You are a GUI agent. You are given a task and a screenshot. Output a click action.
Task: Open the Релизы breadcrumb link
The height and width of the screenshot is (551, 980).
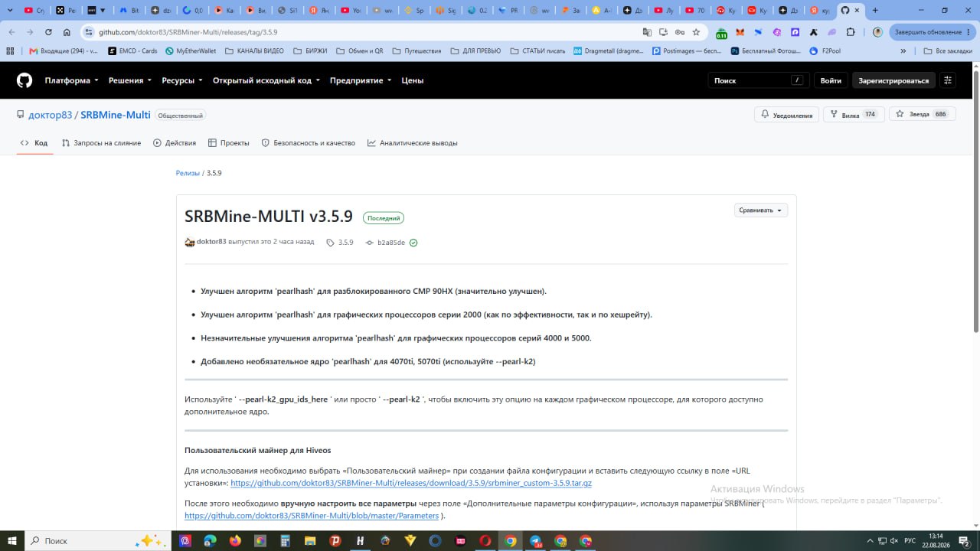click(x=188, y=173)
